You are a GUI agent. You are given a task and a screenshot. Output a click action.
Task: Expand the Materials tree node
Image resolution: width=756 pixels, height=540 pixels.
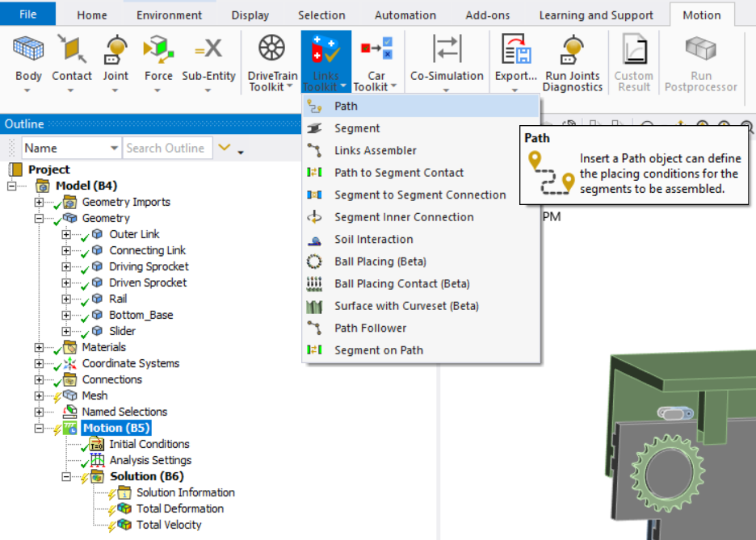39,347
